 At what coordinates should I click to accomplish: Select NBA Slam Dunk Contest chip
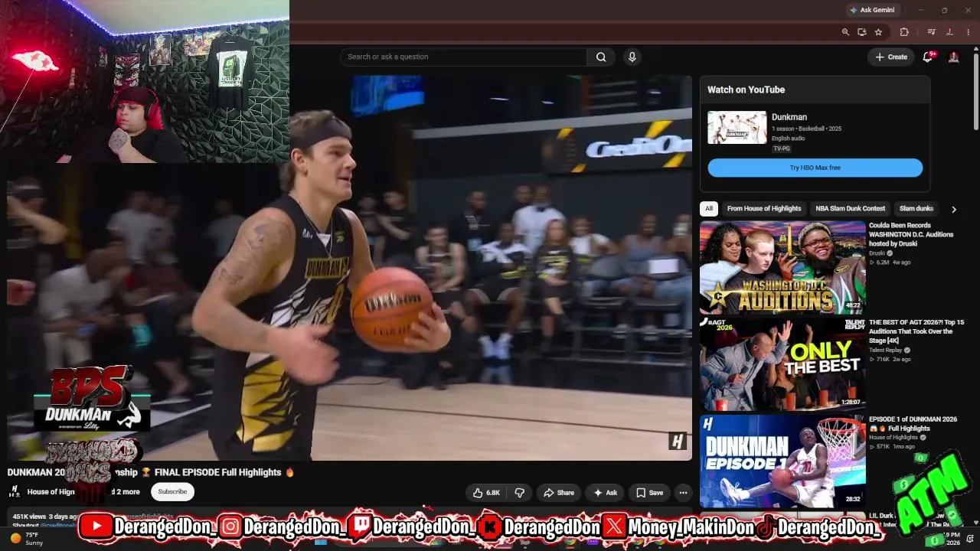850,208
